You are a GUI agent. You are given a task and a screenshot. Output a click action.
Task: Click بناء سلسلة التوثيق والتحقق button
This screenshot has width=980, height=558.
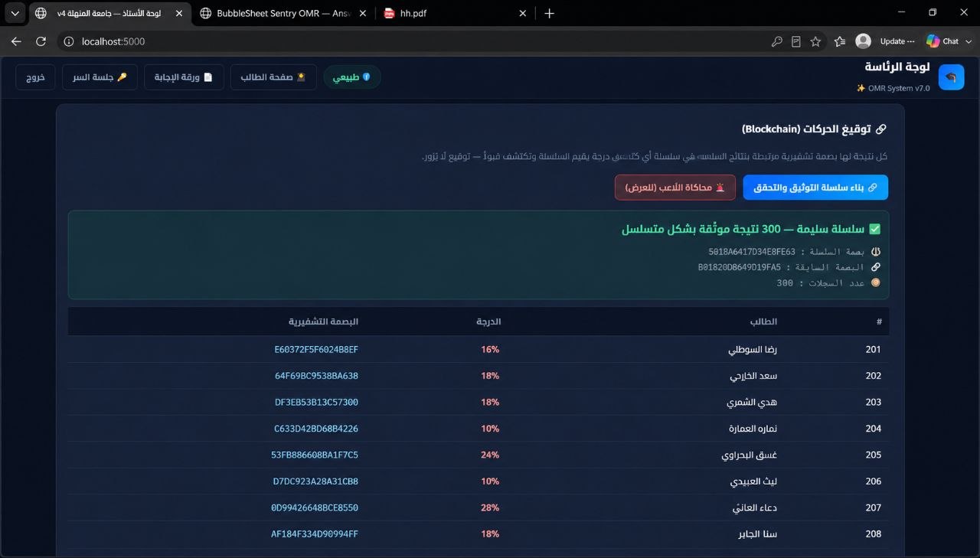(815, 188)
